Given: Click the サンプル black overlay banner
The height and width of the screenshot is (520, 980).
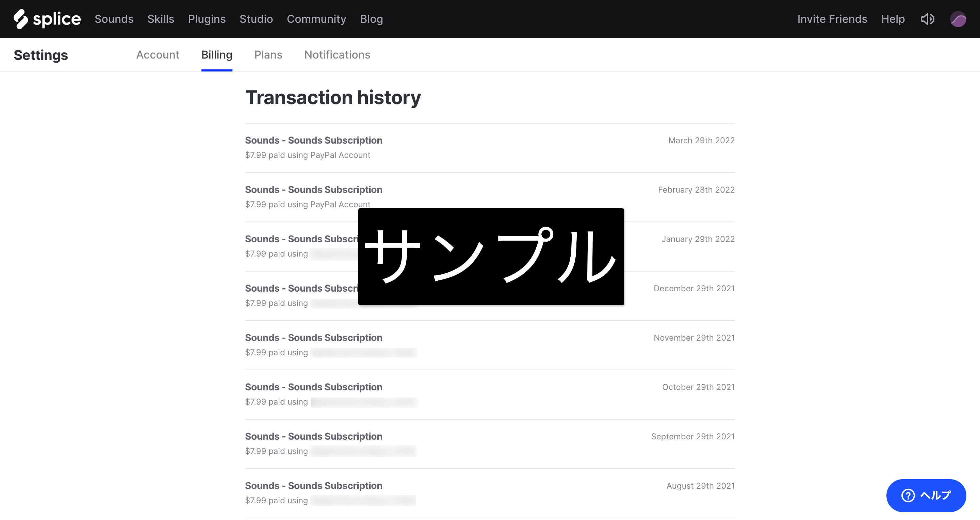Looking at the screenshot, I should [491, 256].
